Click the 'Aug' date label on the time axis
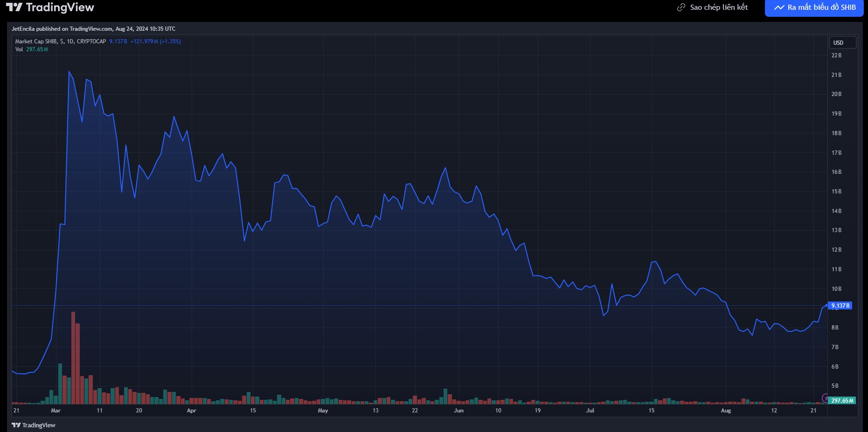 [726, 411]
